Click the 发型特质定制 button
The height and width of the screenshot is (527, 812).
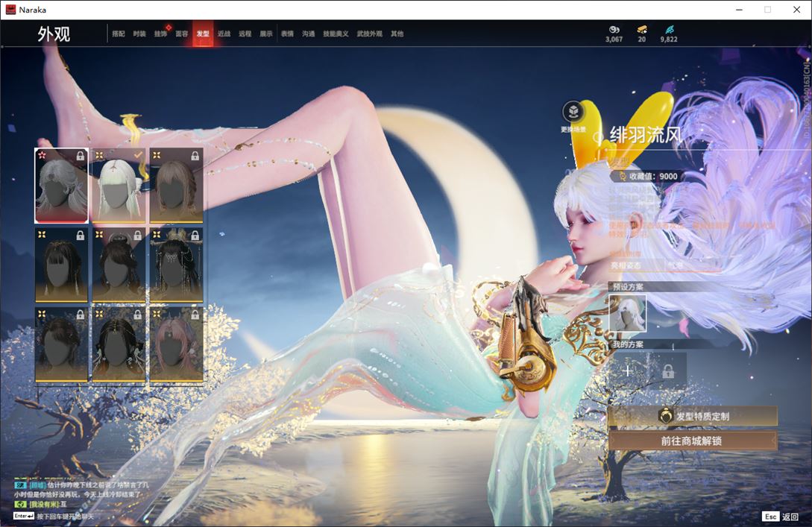(693, 416)
